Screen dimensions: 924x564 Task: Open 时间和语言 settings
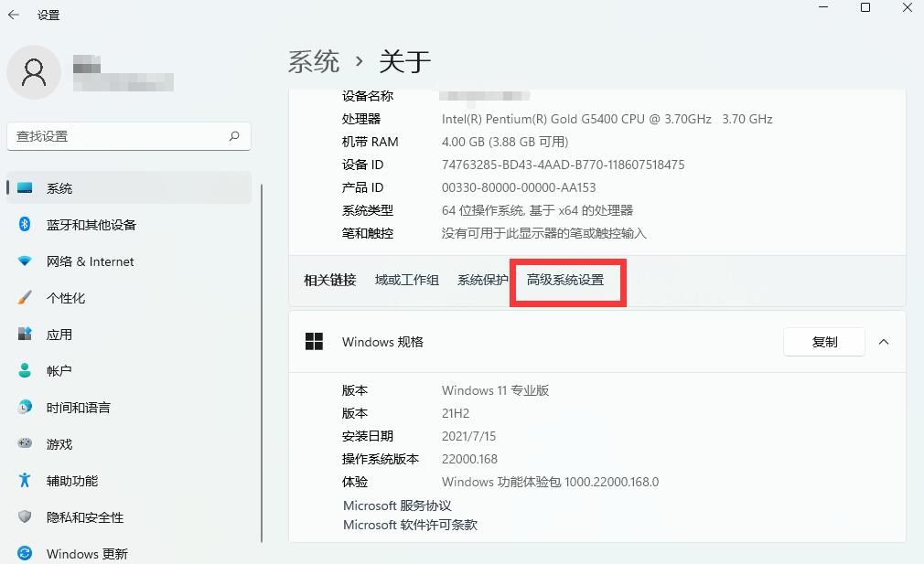tap(129, 407)
